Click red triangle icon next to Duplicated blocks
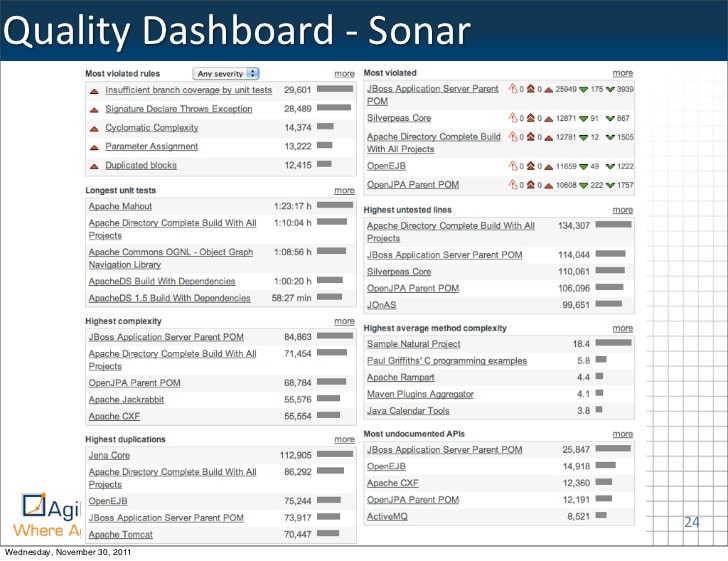 [x=94, y=166]
